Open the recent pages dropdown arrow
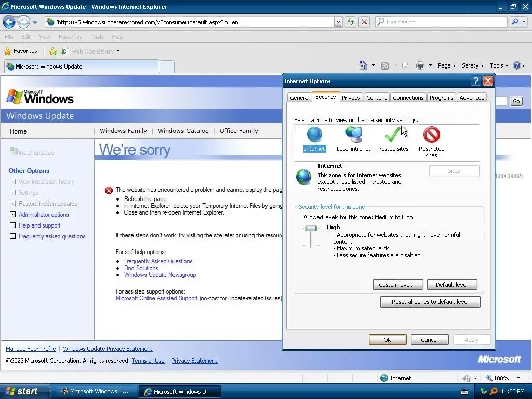 click(35, 22)
